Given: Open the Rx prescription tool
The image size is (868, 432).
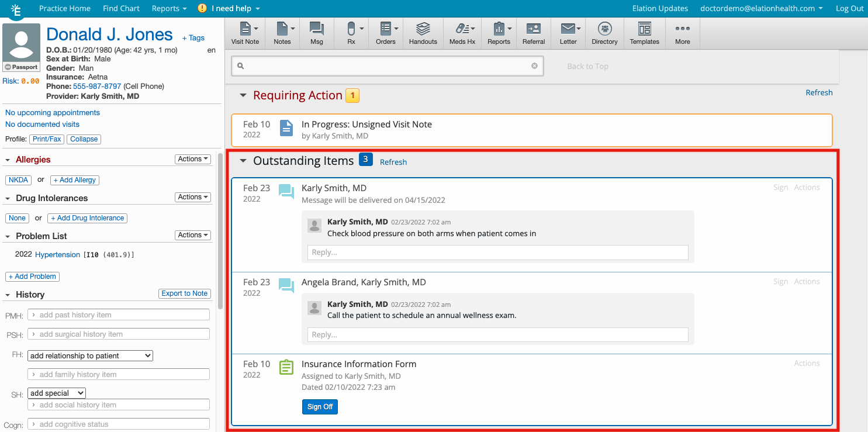Looking at the screenshot, I should pyautogui.click(x=350, y=33).
